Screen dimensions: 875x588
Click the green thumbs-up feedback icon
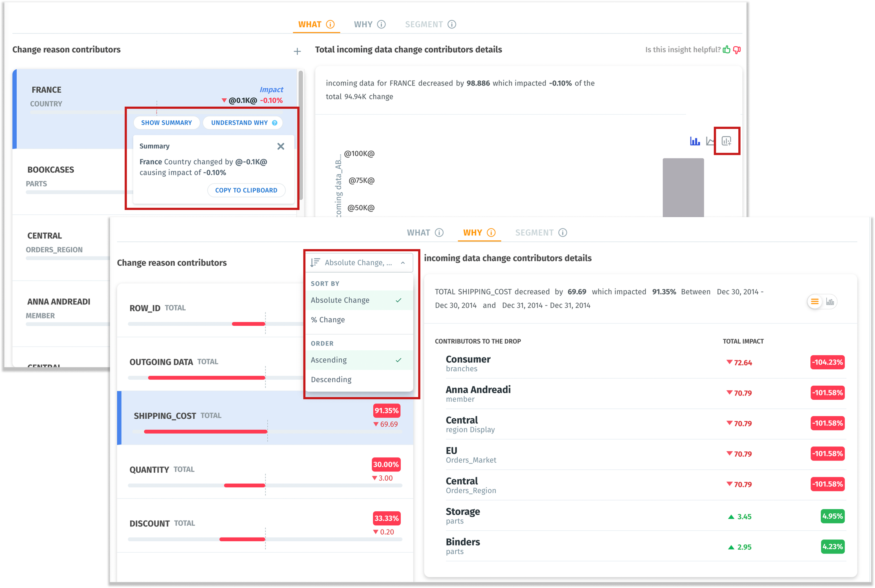click(x=727, y=50)
